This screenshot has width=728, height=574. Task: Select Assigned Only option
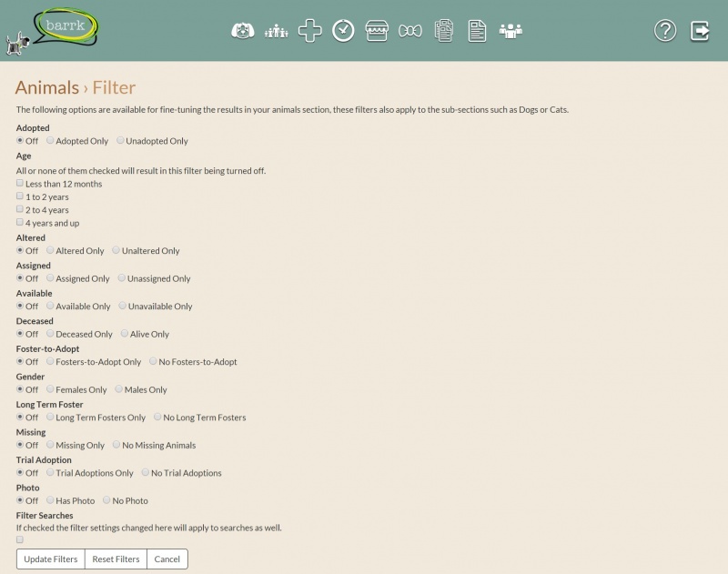pyautogui.click(x=50, y=278)
